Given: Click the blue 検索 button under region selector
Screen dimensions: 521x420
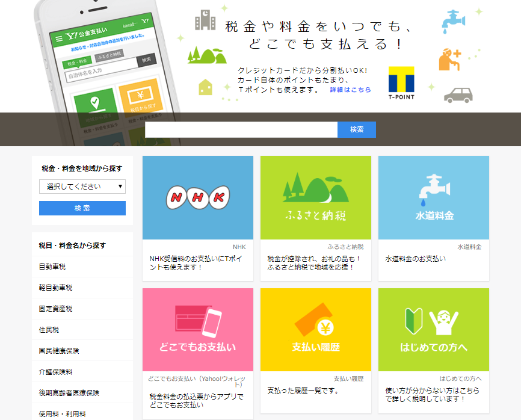Looking at the screenshot, I should point(82,208).
